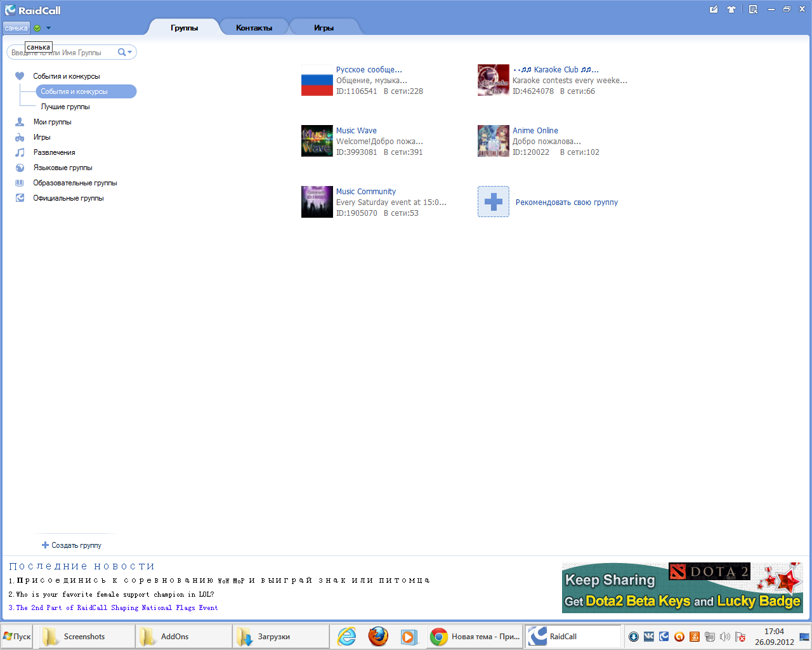812x650 pixels.
Task: Select Лучшие группы in sidebar
Action: 65,107
